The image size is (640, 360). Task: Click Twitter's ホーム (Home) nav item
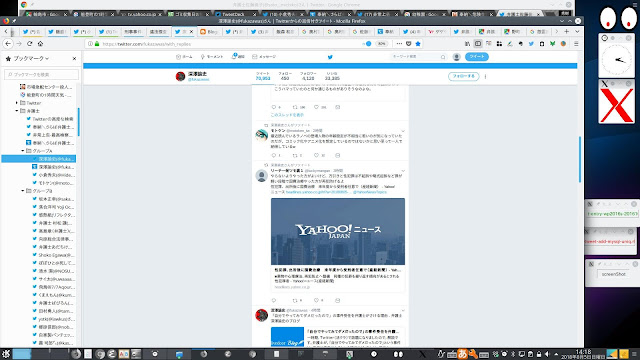pyautogui.click(x=184, y=57)
